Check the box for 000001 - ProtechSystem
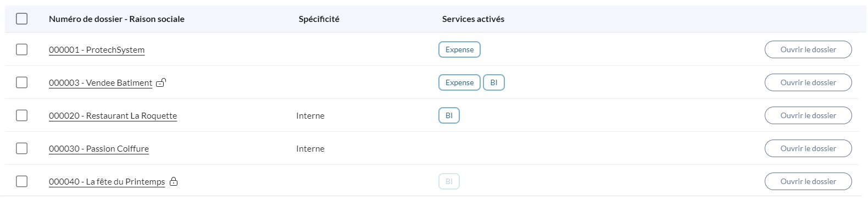The width and height of the screenshot is (868, 200). coord(22,49)
